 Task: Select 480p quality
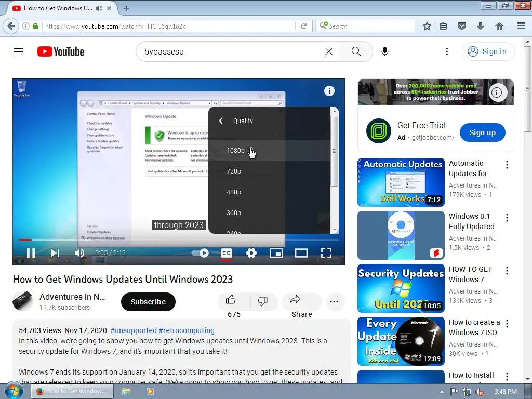point(269,192)
